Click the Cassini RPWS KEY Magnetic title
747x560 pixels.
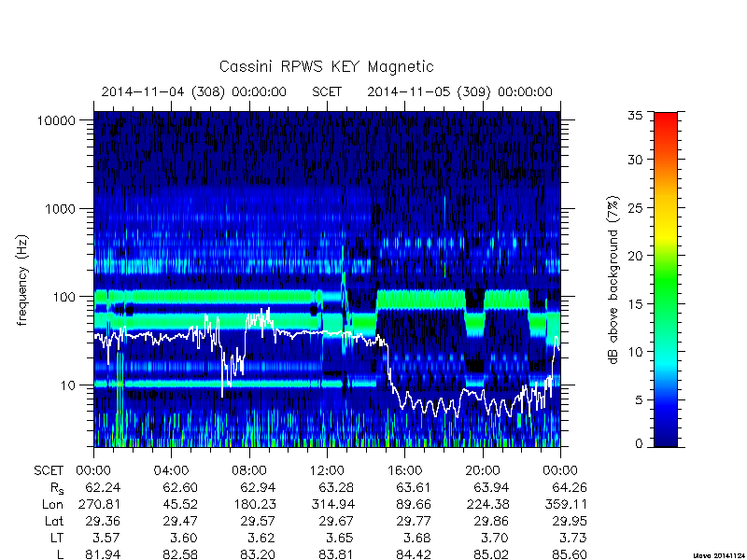(x=326, y=66)
